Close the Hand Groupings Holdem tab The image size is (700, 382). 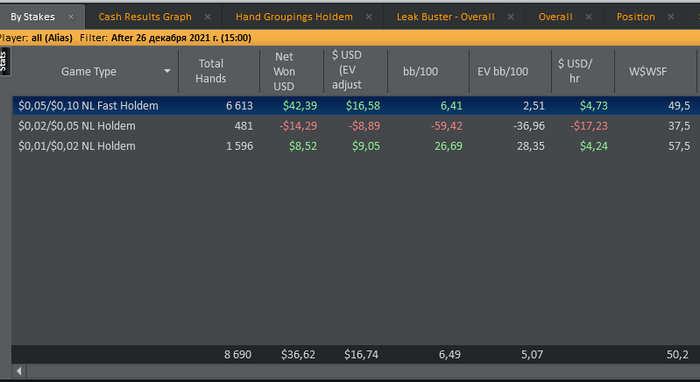pos(369,17)
